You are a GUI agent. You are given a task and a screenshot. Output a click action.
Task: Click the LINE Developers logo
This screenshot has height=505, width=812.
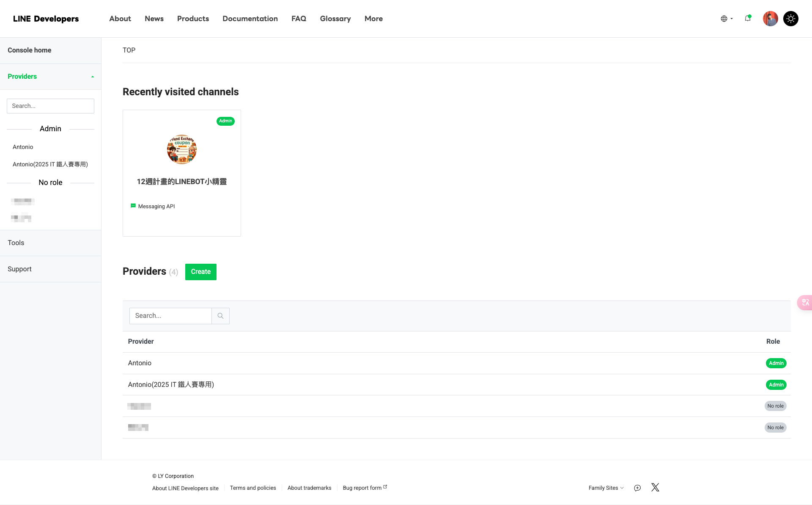click(x=46, y=19)
